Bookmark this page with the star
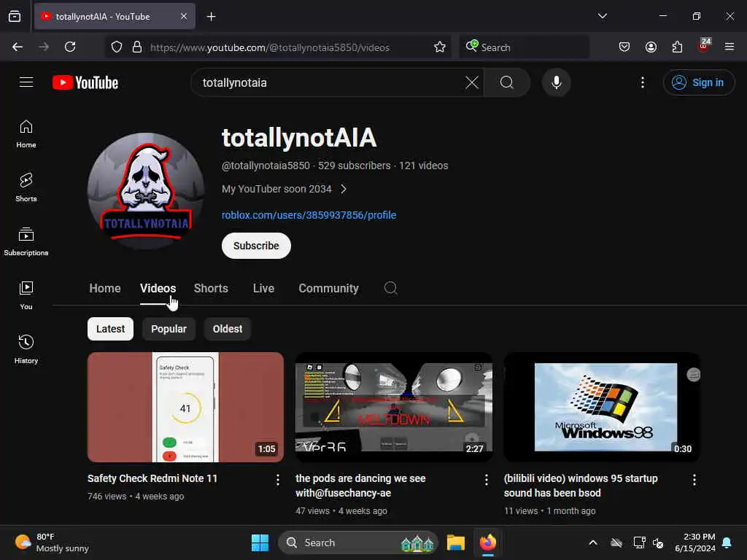The height and width of the screenshot is (560, 747). pos(440,47)
